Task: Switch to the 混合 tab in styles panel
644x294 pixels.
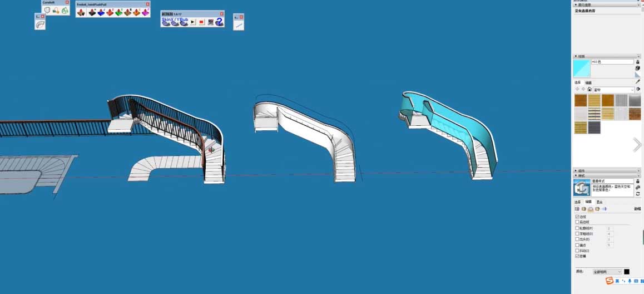Action: tap(599, 202)
